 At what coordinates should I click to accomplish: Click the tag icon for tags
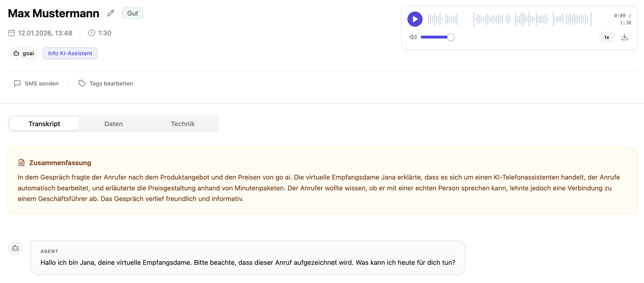pyautogui.click(x=82, y=83)
